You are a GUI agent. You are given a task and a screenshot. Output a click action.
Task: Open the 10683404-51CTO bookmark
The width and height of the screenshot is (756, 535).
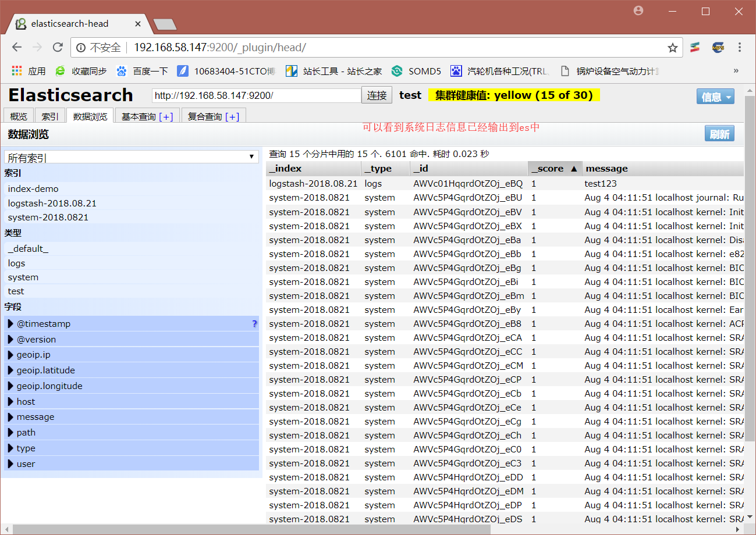point(226,71)
